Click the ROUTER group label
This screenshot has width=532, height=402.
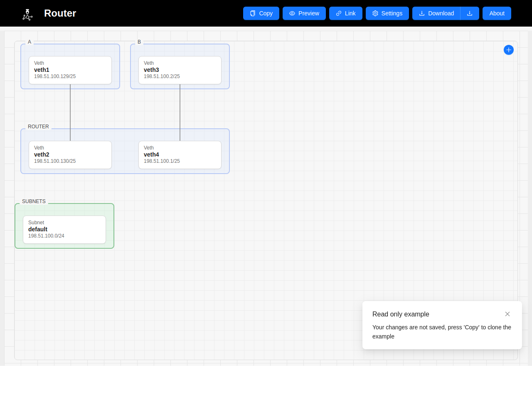coord(38,127)
